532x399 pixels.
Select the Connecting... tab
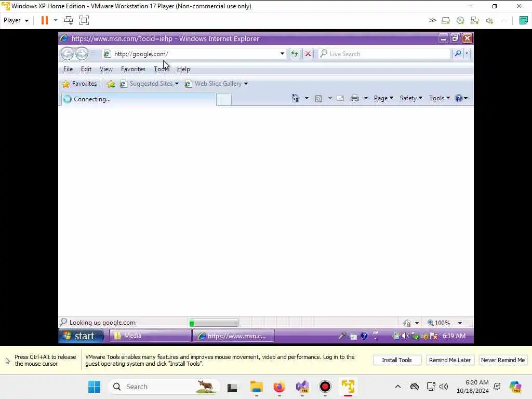click(x=138, y=99)
